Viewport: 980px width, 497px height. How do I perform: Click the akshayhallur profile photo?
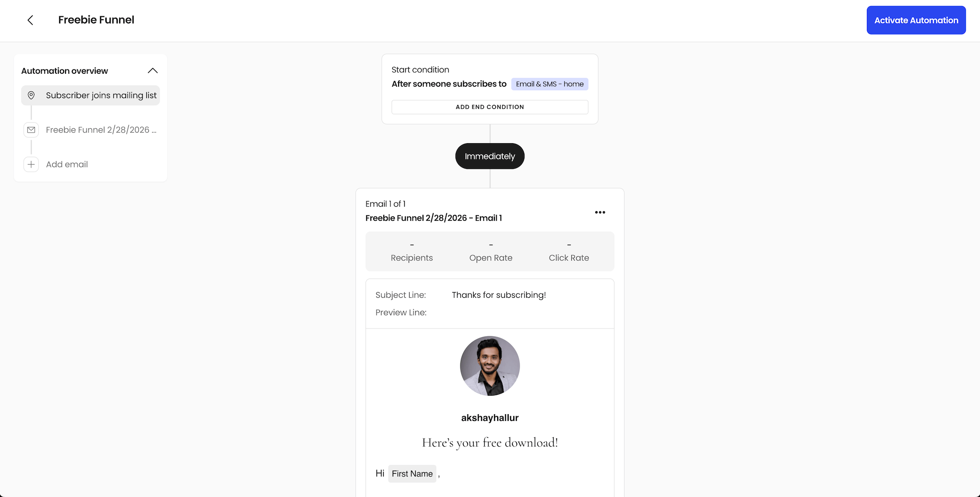click(x=490, y=366)
